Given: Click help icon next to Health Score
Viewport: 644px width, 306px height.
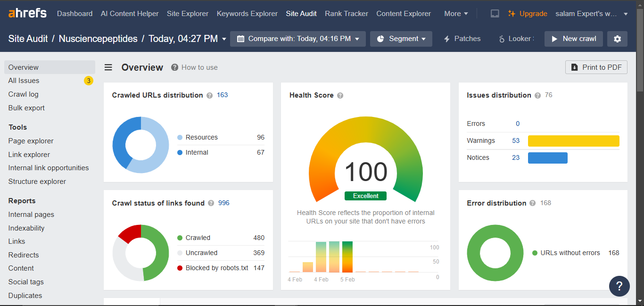Looking at the screenshot, I should [x=340, y=95].
